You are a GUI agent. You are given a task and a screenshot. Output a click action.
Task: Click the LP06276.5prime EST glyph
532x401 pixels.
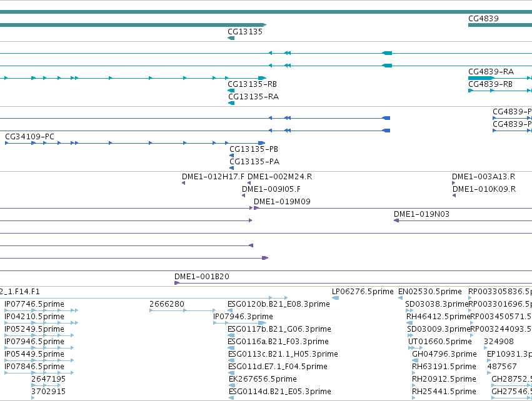335,299
